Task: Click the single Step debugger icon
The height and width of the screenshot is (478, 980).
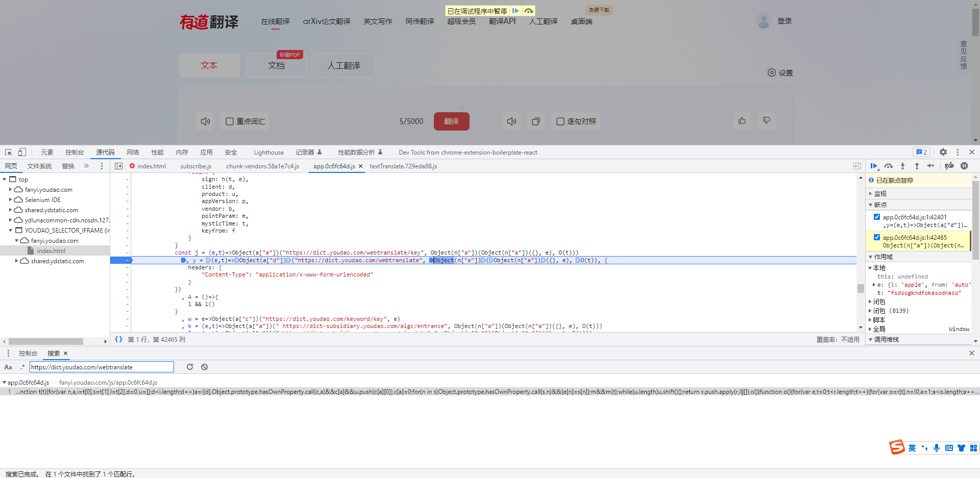Action: click(931, 166)
